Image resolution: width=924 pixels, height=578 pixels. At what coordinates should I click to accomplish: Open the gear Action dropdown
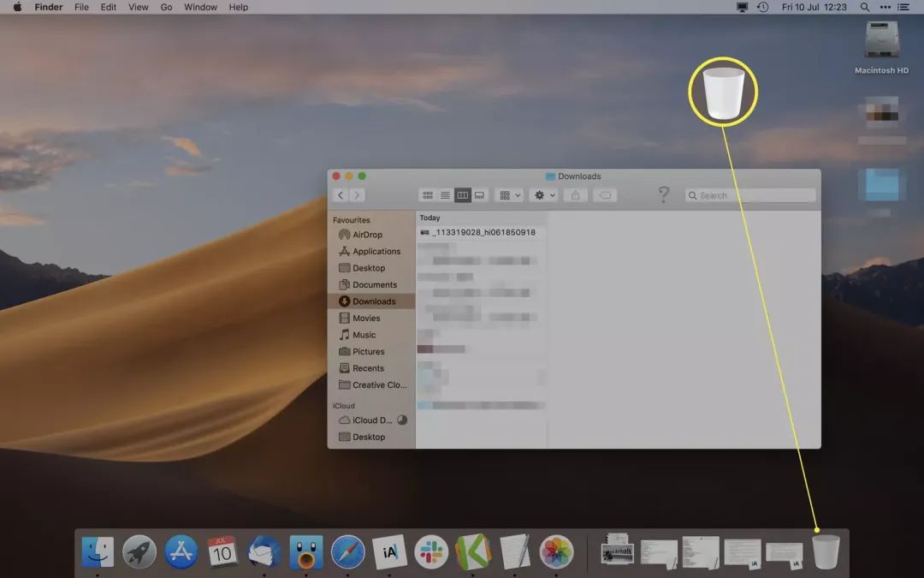tap(543, 195)
